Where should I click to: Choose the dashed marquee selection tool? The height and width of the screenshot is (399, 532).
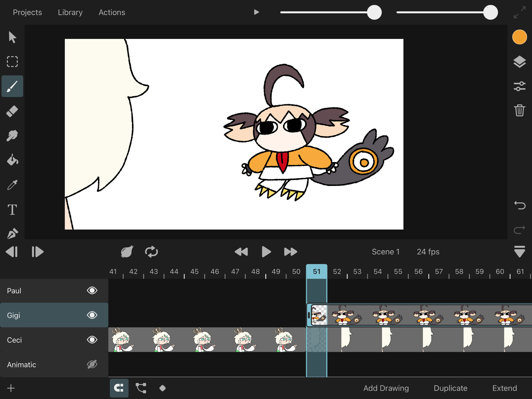pos(12,62)
